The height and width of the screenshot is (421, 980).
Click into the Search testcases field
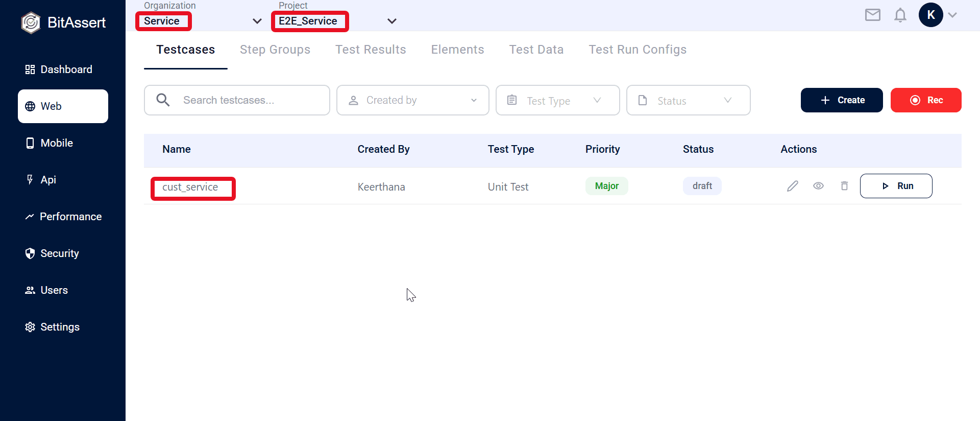pos(237,100)
